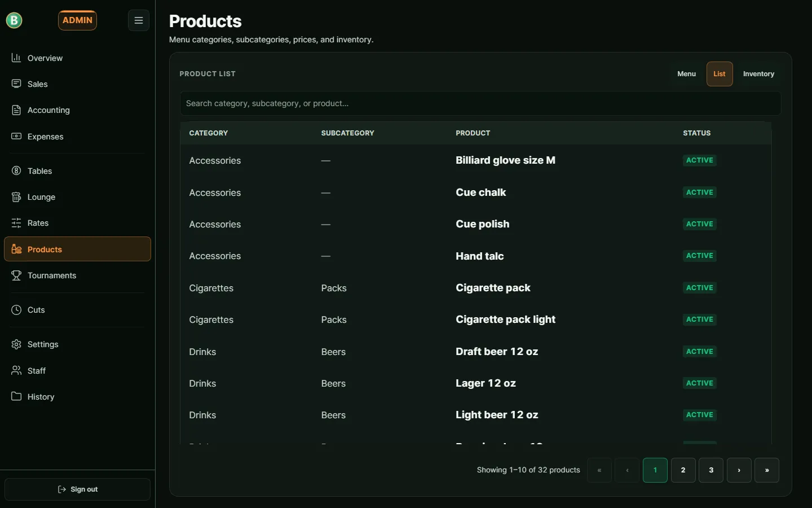Click the Accounting document icon
Viewport: 812px width, 508px height.
[x=16, y=110]
